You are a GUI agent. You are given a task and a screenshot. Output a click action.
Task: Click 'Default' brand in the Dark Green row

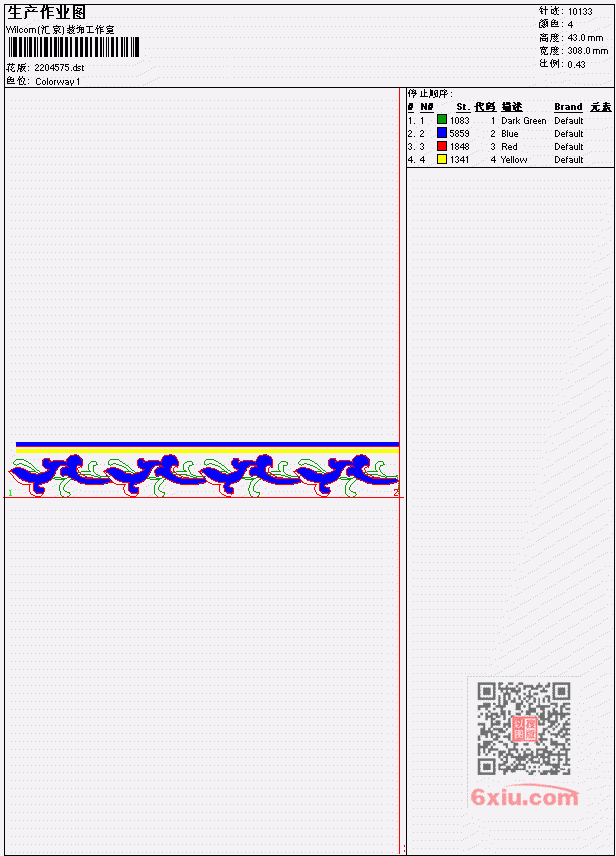pos(569,121)
